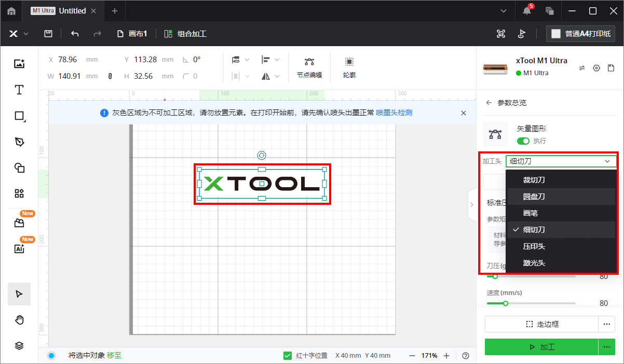Viewport: 624px width, 364px height.
Task: Click the camera frame capture icon
Action: pyautogui.click(x=501, y=34)
